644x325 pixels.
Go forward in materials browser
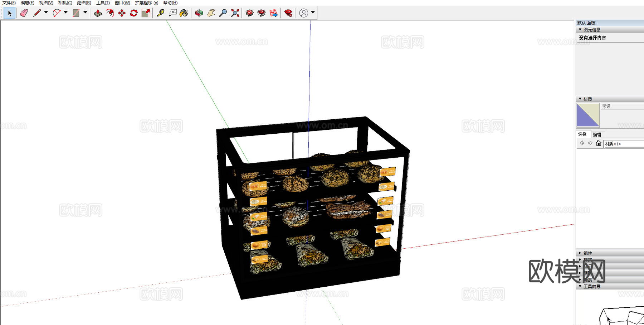[x=590, y=143]
